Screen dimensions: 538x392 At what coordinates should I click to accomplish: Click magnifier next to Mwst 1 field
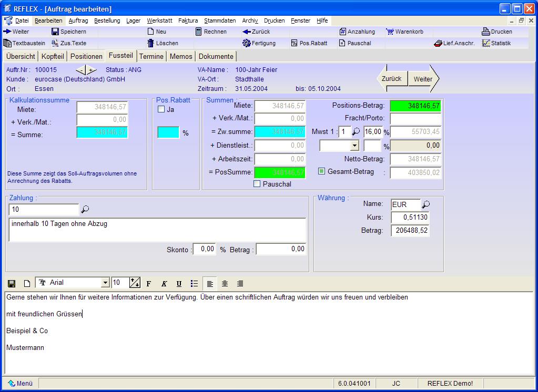tap(356, 131)
